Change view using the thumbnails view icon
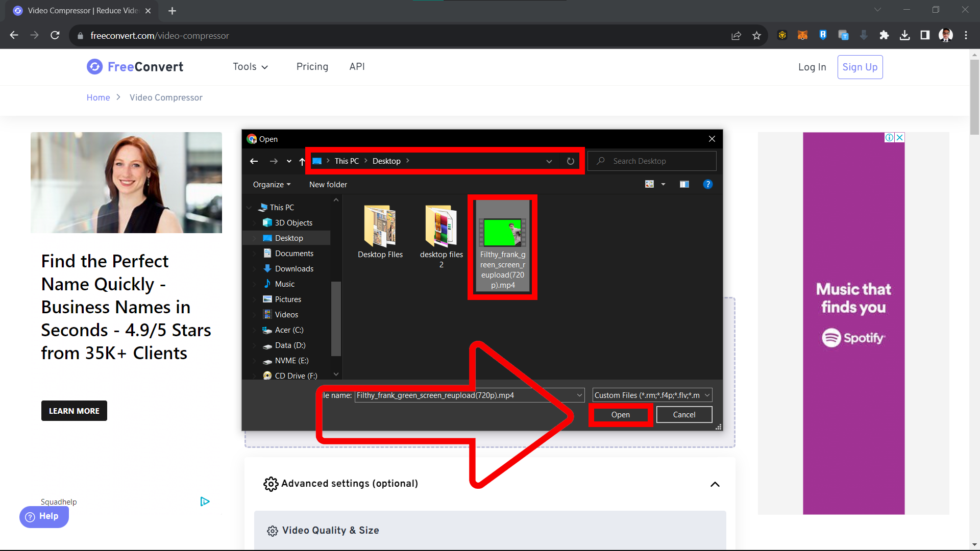Viewport: 980px width, 551px height. click(649, 184)
